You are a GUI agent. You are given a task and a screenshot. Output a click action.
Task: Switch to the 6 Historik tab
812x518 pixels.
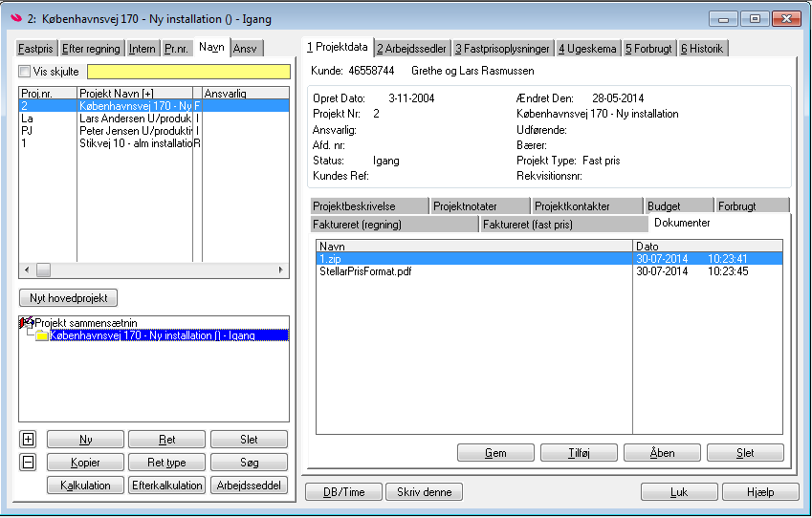702,49
